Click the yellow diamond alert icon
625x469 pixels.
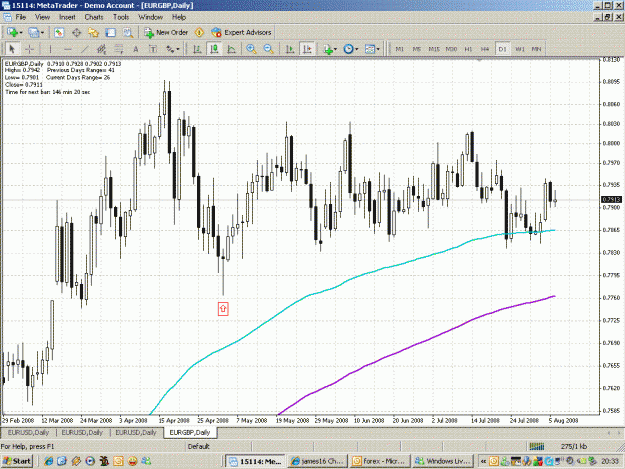coord(199,32)
